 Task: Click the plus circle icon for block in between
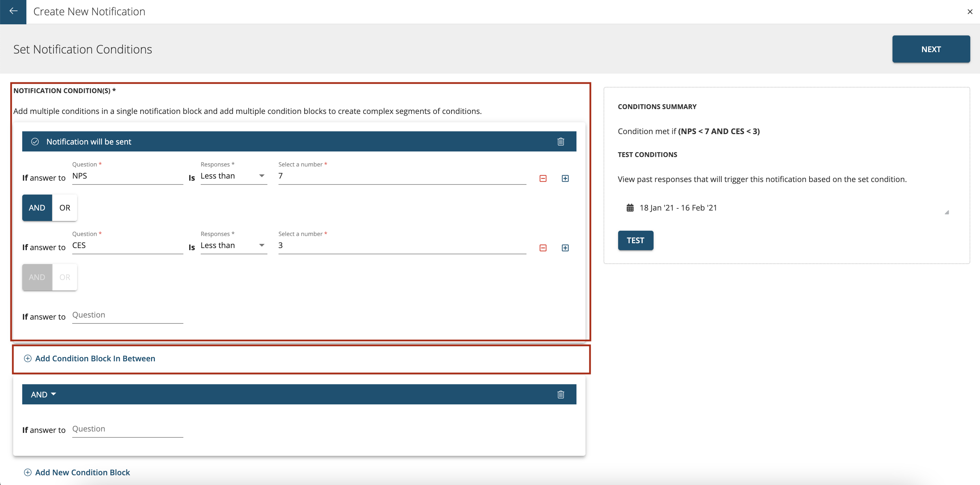click(28, 359)
